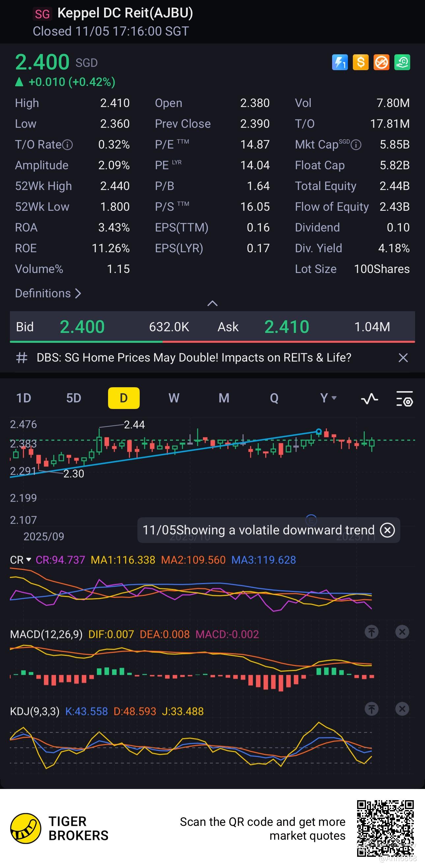Dismiss the volatile downward trend tooltip
Image resolution: width=425 pixels, height=868 pixels.
tap(387, 530)
